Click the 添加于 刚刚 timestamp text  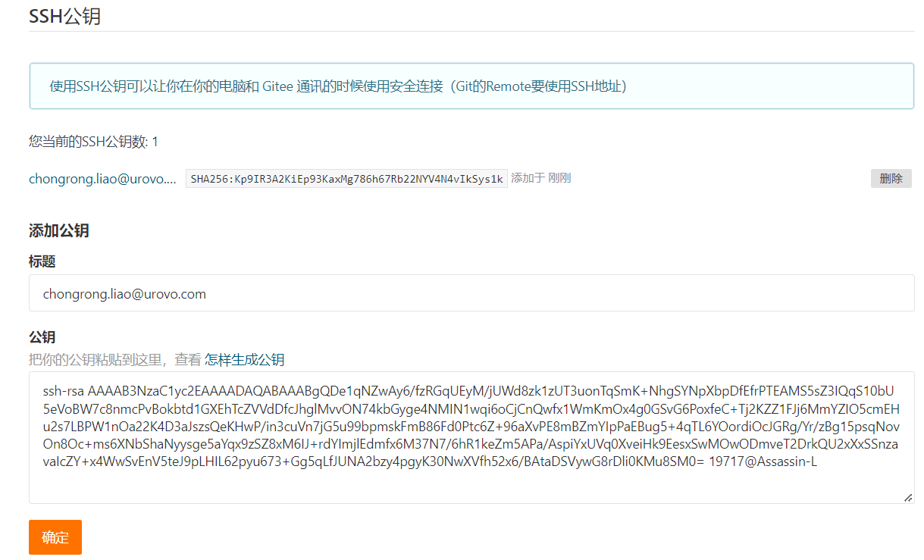540,178
